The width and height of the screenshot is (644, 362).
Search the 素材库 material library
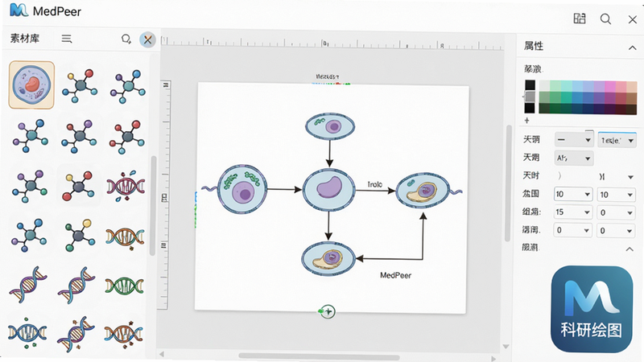126,39
